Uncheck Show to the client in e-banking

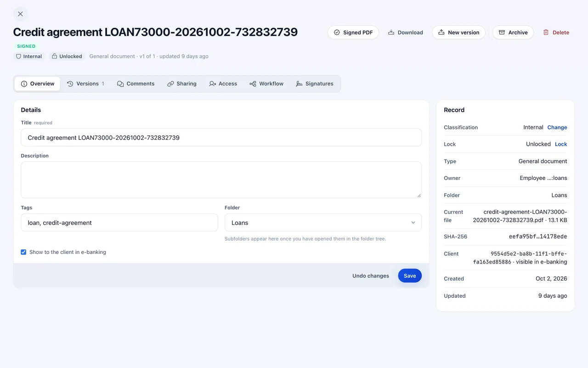[x=23, y=252]
